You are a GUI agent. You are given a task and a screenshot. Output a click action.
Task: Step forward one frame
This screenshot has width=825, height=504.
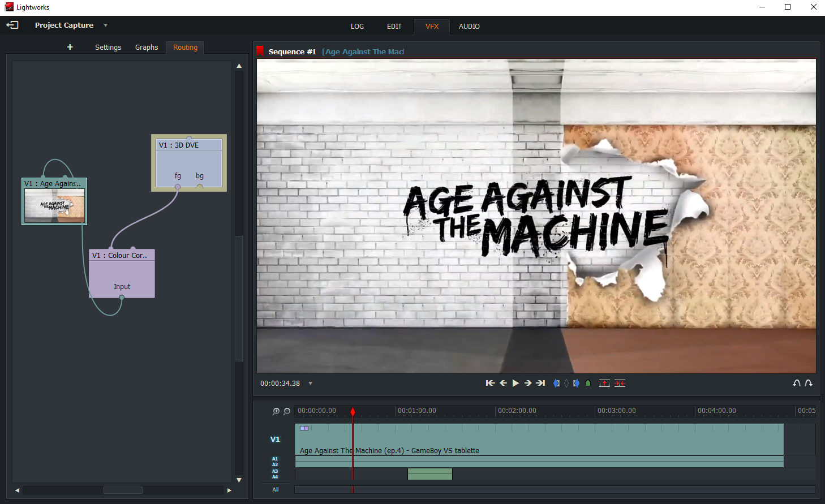(x=528, y=384)
